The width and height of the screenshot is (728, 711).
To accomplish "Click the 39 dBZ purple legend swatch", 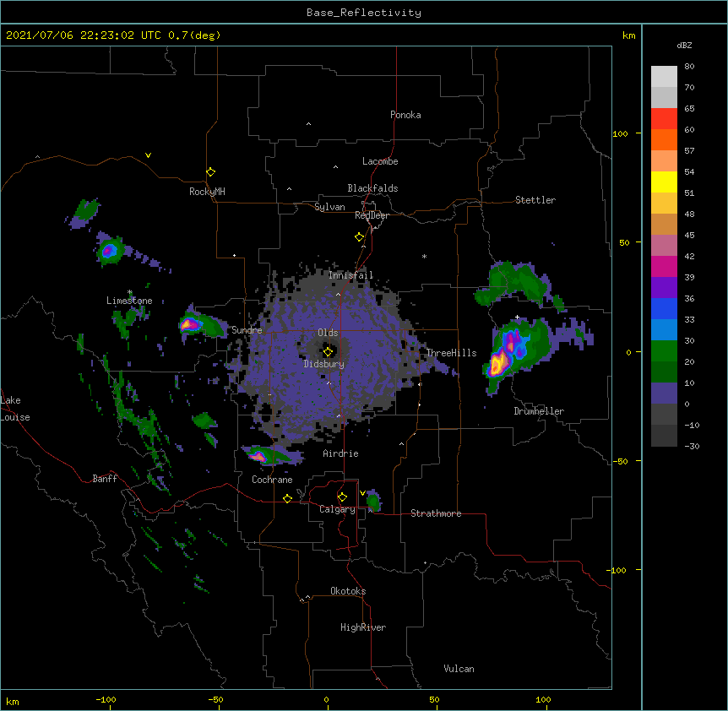I will 664,287.
